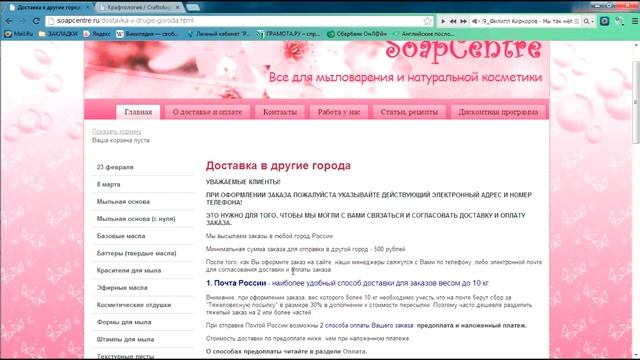640x360 pixels.
Task: Click the Ваша корзина пуста text
Action: 121,140
